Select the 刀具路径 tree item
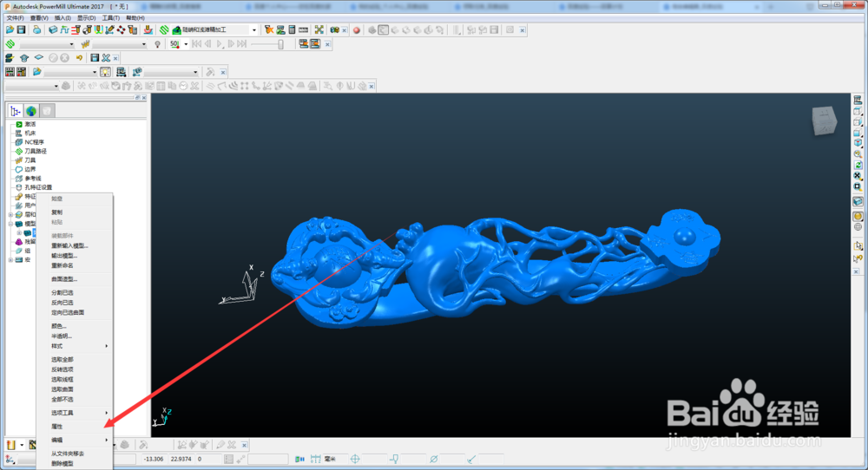 tap(36, 151)
